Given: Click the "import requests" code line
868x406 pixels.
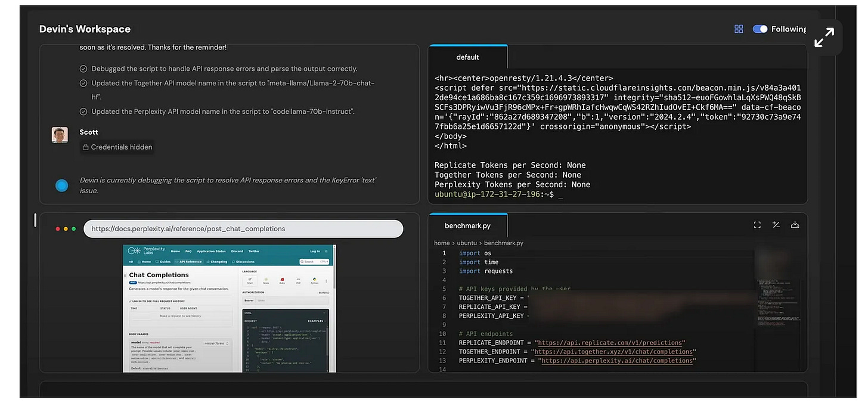Looking at the screenshot, I should click(486, 271).
